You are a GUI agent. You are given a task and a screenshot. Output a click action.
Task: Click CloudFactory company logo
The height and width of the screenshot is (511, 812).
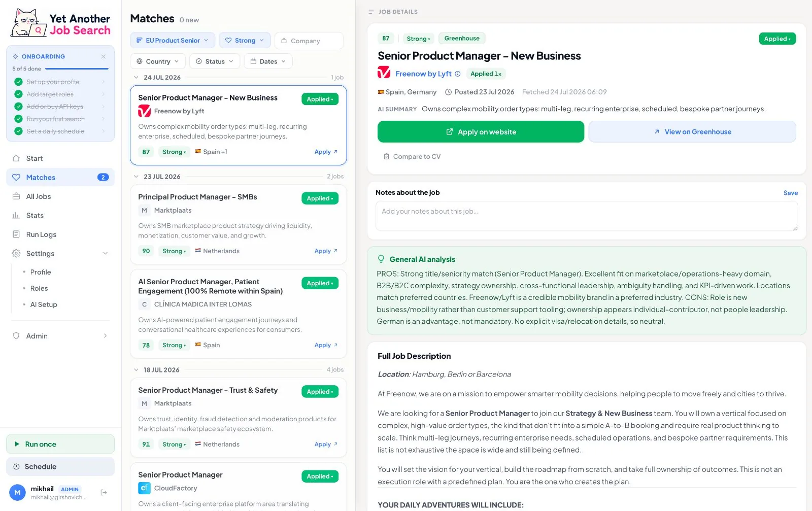click(144, 488)
